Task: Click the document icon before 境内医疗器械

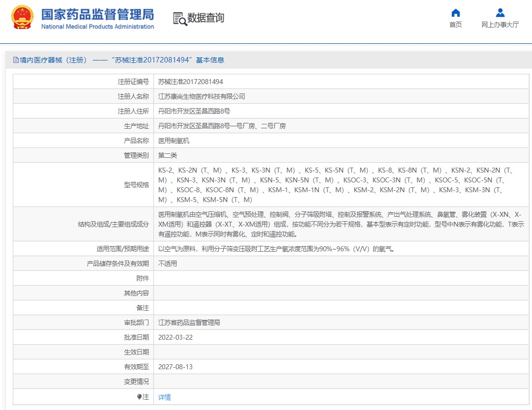Action: click(x=16, y=60)
